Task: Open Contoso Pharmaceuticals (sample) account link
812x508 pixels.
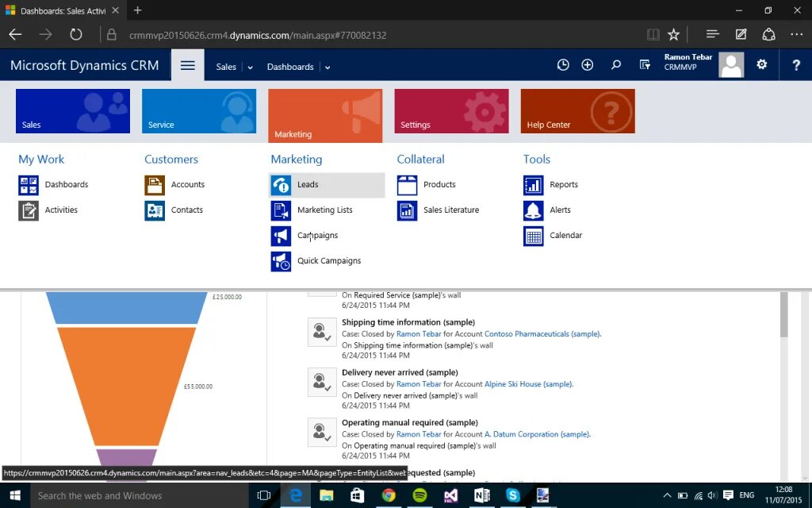Action: [542, 334]
